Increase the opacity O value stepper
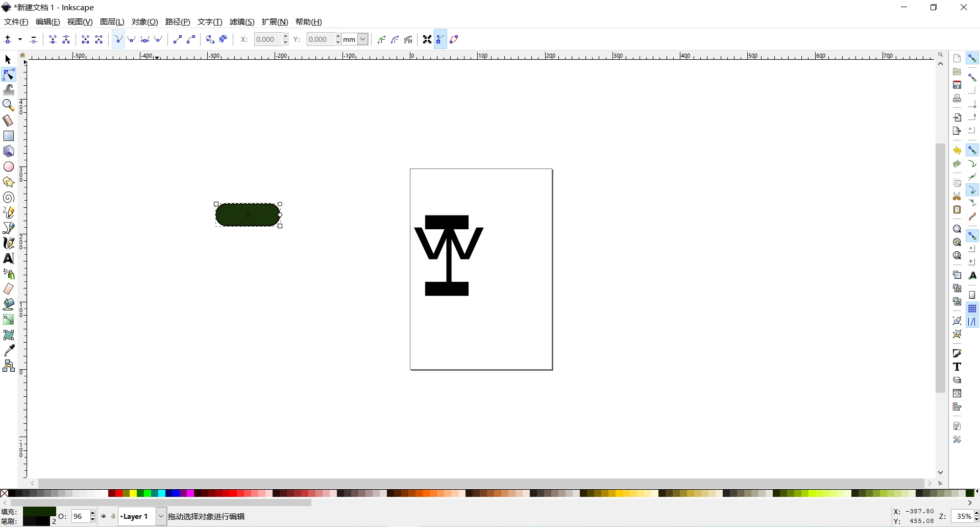This screenshot has width=980, height=527. click(x=92, y=513)
